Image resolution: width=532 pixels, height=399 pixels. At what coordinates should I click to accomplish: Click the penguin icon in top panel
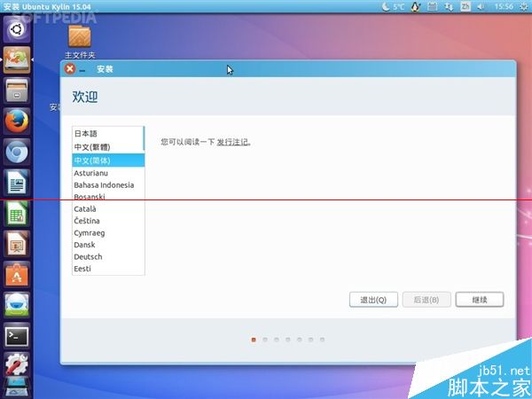[416, 6]
